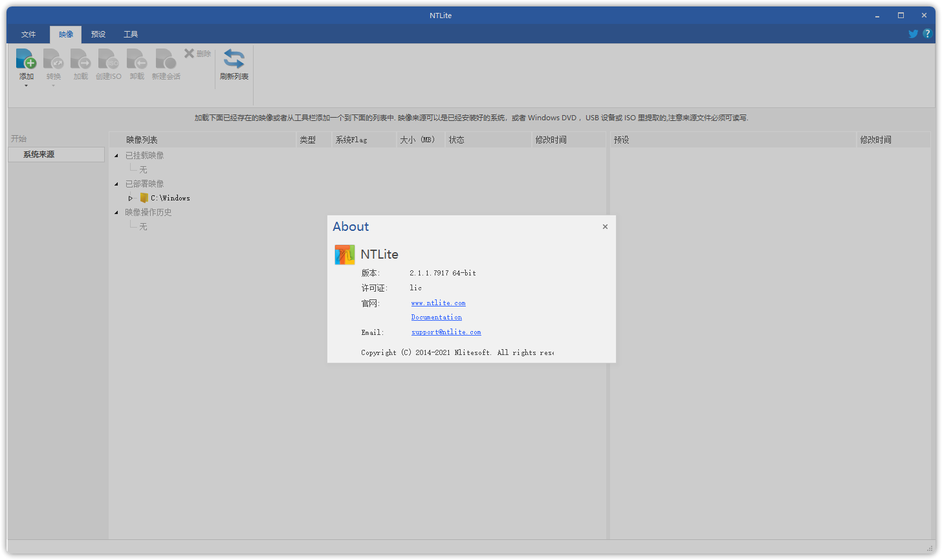Select the C:\Windows folder icon
The width and height of the screenshot is (942, 560).
pos(144,198)
